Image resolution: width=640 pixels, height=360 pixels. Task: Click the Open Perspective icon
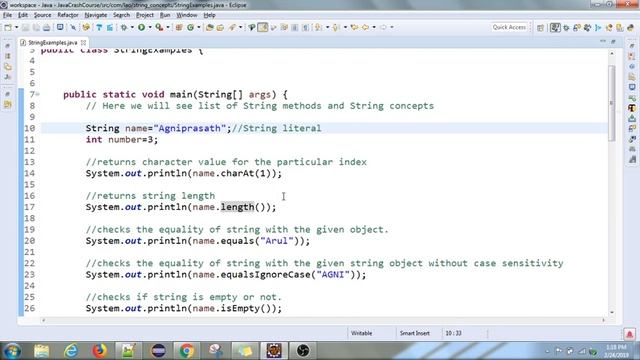click(540, 28)
